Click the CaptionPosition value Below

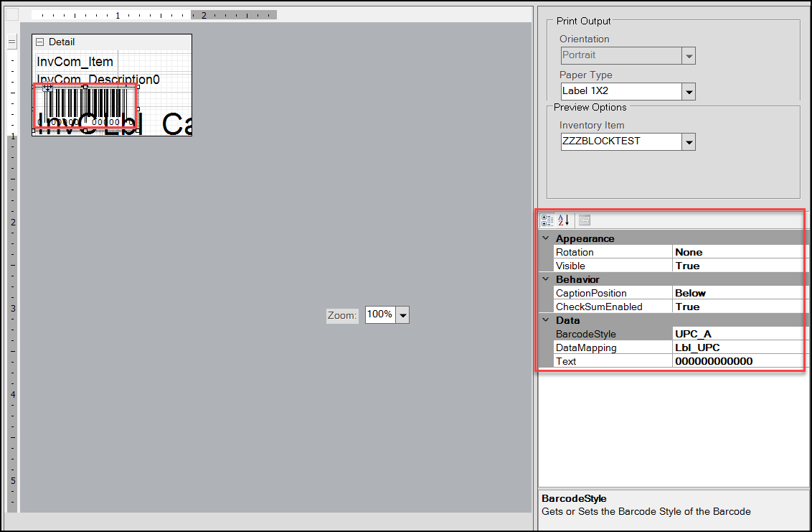[690, 293]
